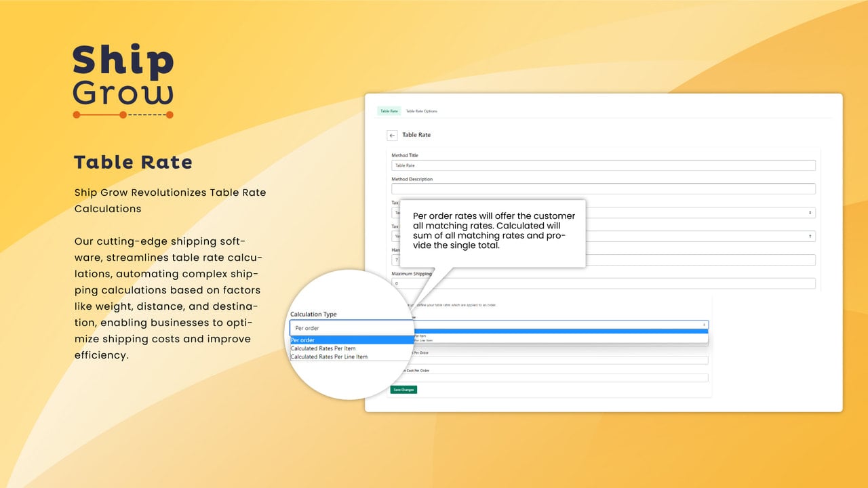The height and width of the screenshot is (488, 868).
Task: Click the magnified Per order select box
Action: click(x=352, y=328)
